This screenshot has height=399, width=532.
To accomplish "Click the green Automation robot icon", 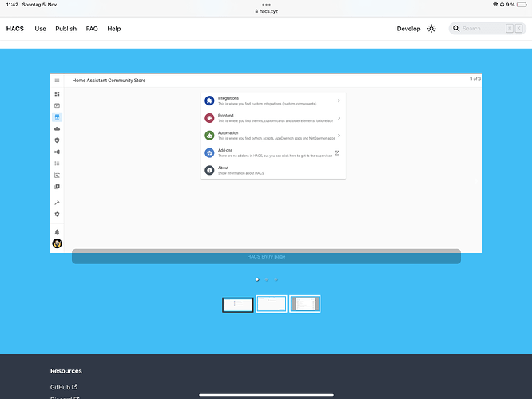I will click(x=209, y=136).
